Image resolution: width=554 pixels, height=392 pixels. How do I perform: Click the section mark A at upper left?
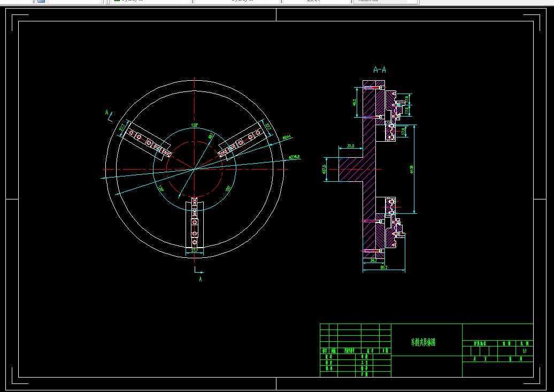(x=107, y=112)
